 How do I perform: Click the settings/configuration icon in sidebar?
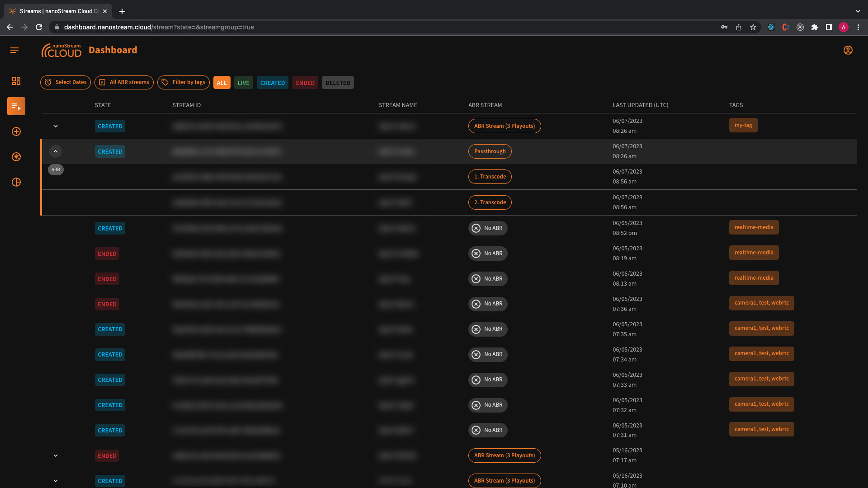point(16,157)
